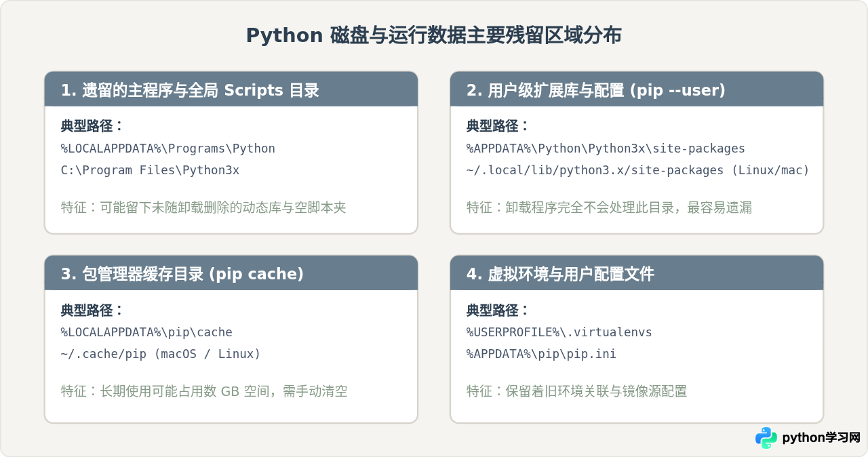
Task: Click '典型路径：' label in card 1
Action: [93, 126]
